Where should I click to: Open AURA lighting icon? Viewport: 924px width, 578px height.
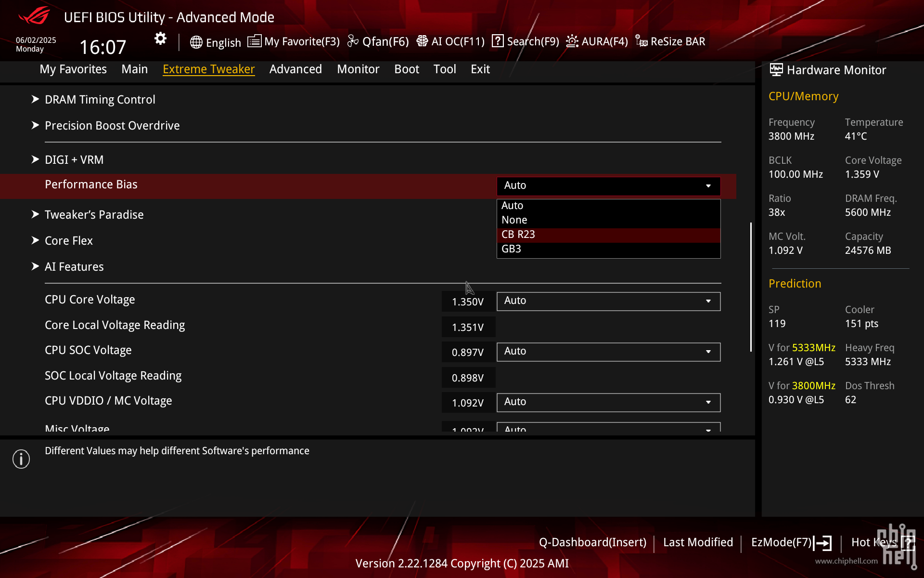572,41
